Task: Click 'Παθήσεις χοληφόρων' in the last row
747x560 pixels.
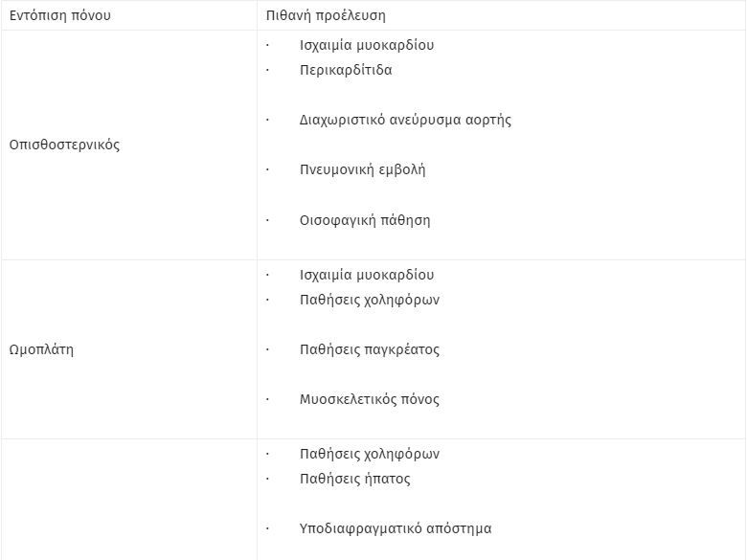Action: coord(370,454)
